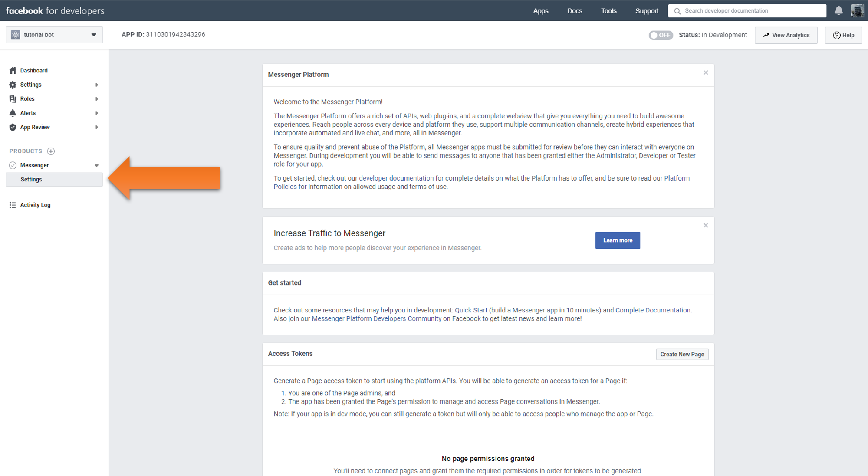Toggle the app status OFF switch
Viewport: 868px width, 476px height.
660,35
